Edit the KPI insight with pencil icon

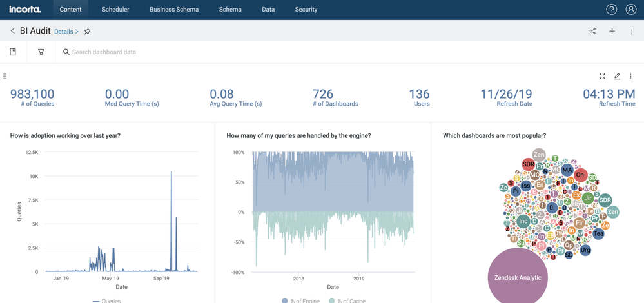click(617, 76)
